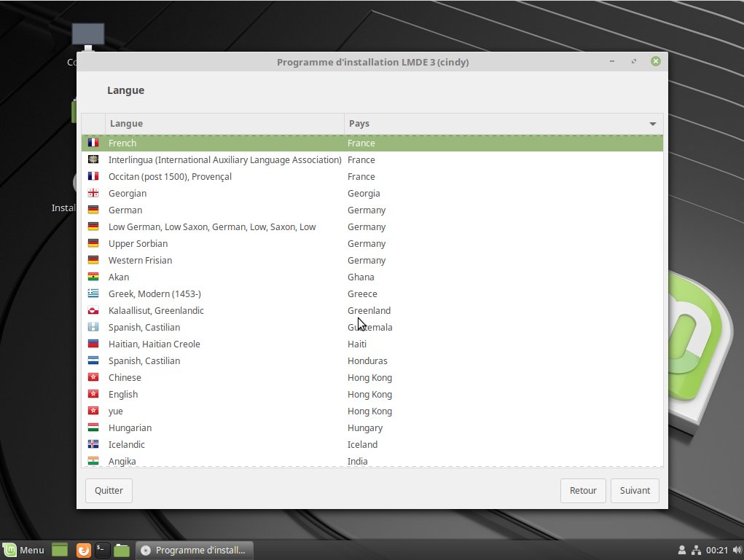744x560 pixels.
Task: Select the installer window in the taskbar
Action: pos(195,551)
